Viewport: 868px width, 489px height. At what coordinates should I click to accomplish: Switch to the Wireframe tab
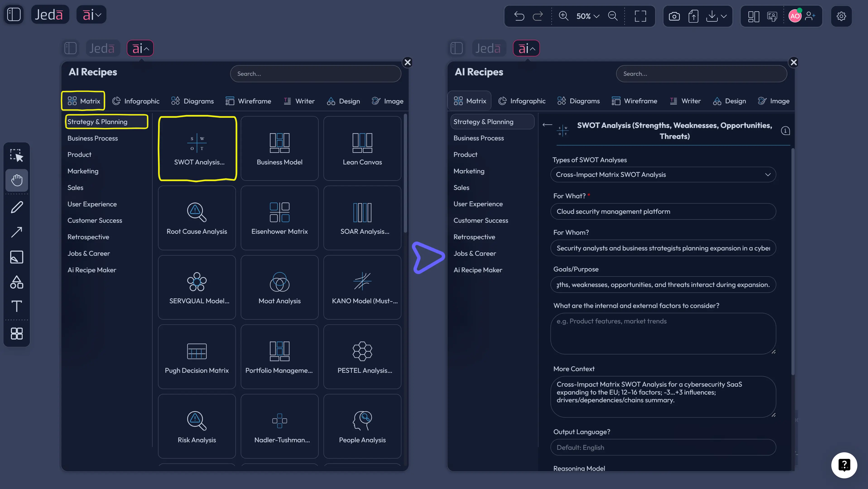[248, 101]
